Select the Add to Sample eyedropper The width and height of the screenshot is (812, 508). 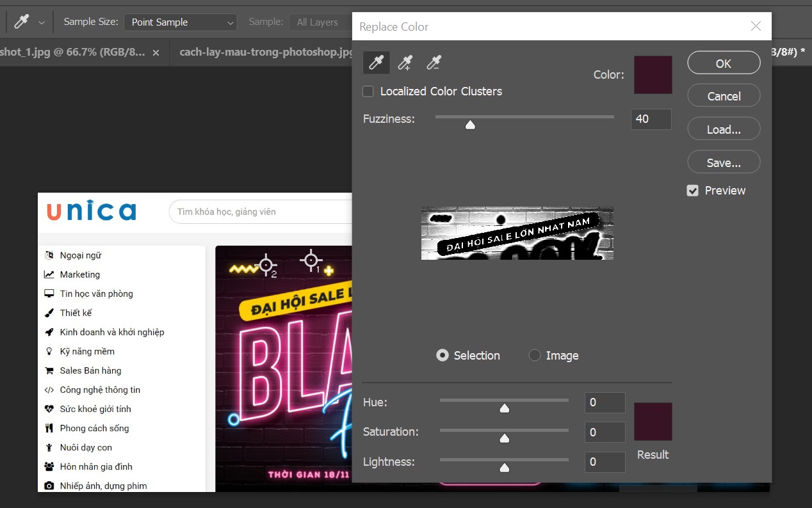(405, 63)
